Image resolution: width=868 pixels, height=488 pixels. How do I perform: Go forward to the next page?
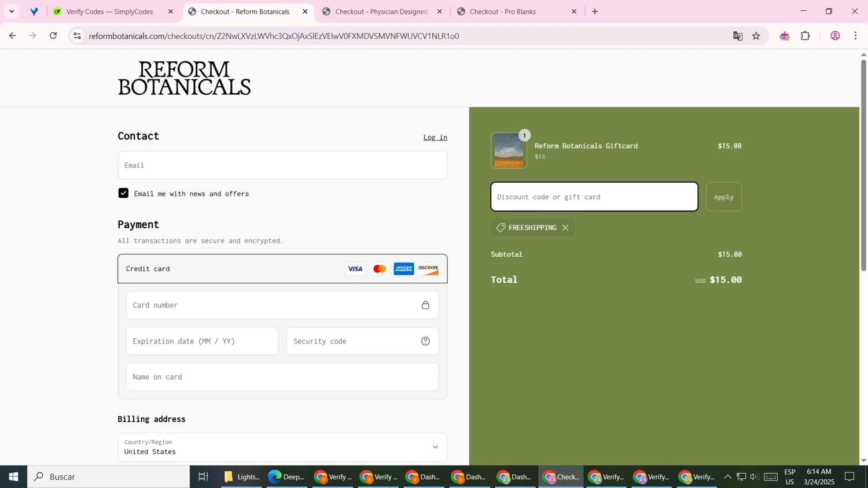pos(33,36)
